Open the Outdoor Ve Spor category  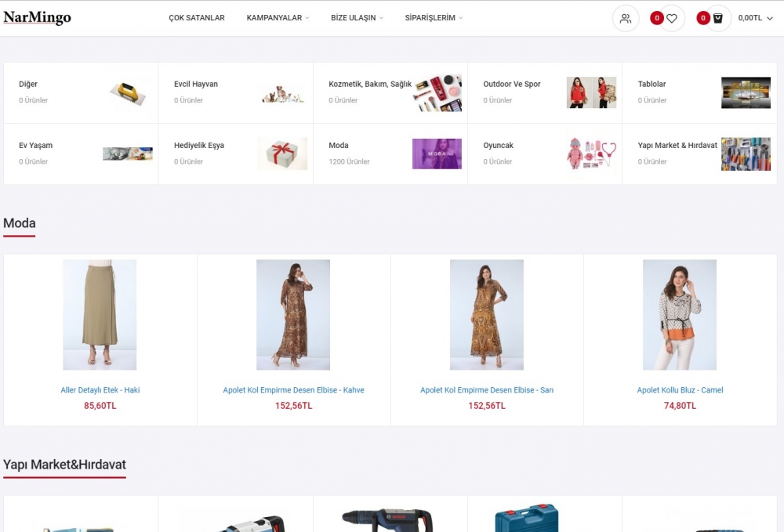[511, 84]
